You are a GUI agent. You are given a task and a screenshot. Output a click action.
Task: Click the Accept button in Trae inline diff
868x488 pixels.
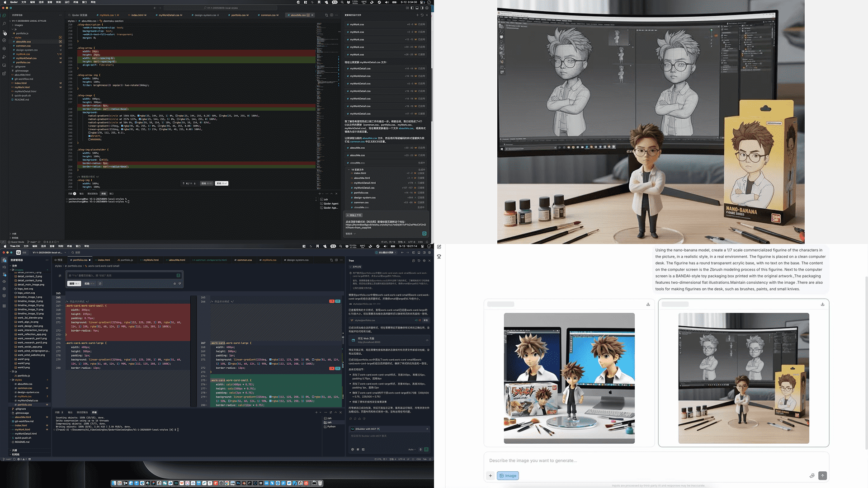(x=74, y=284)
